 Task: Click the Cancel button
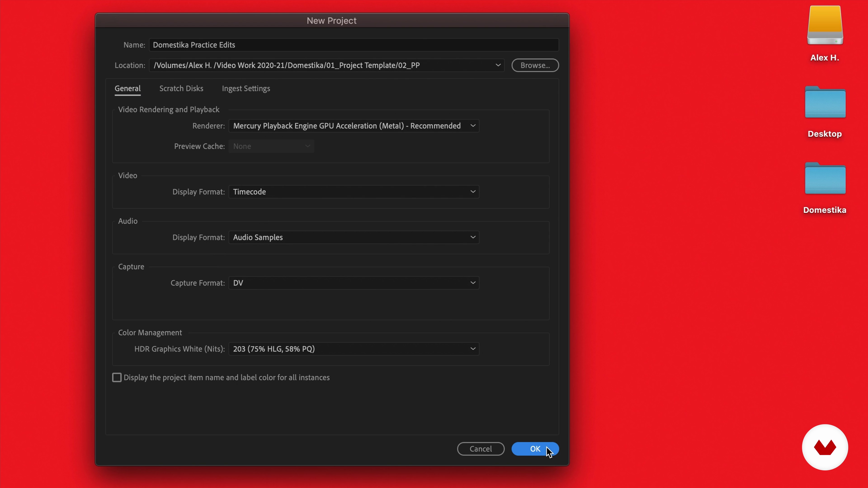(x=481, y=449)
